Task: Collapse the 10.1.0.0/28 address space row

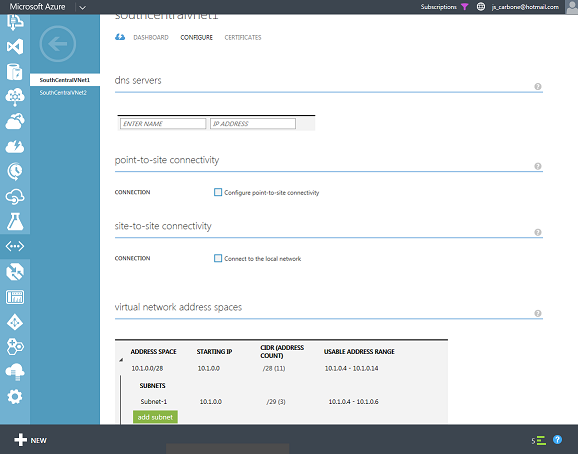Action: (121, 360)
